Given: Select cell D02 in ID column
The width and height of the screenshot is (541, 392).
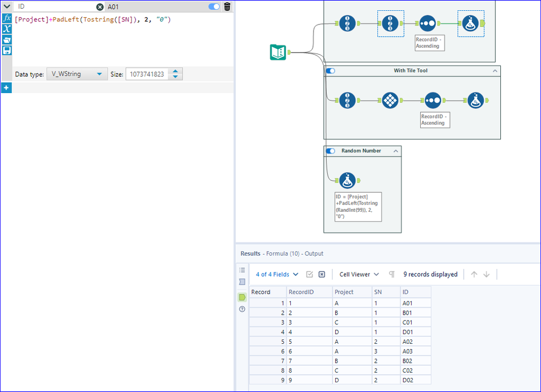Looking at the screenshot, I should (x=416, y=380).
